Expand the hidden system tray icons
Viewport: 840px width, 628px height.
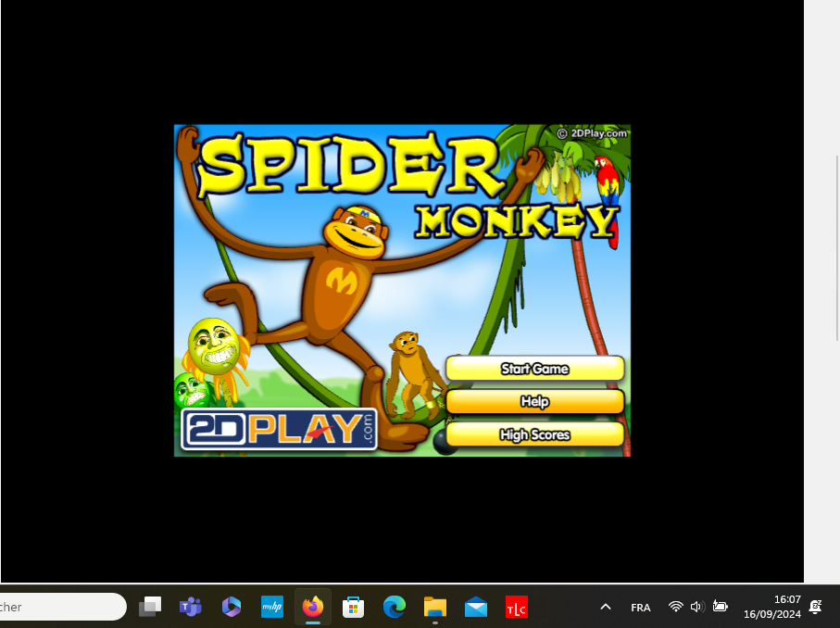pyautogui.click(x=606, y=607)
